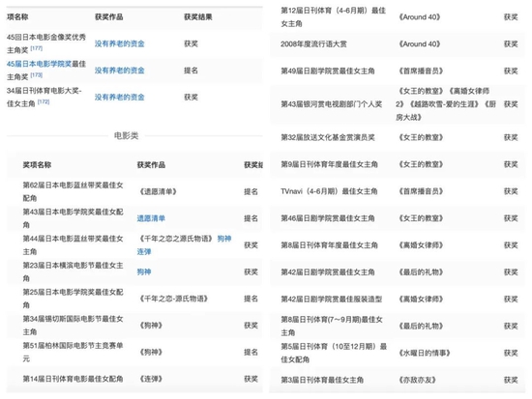The width and height of the screenshot is (532, 399).
Task: Select 提名 result in 45届日本电影学院奖 row
Action: pyautogui.click(x=191, y=71)
